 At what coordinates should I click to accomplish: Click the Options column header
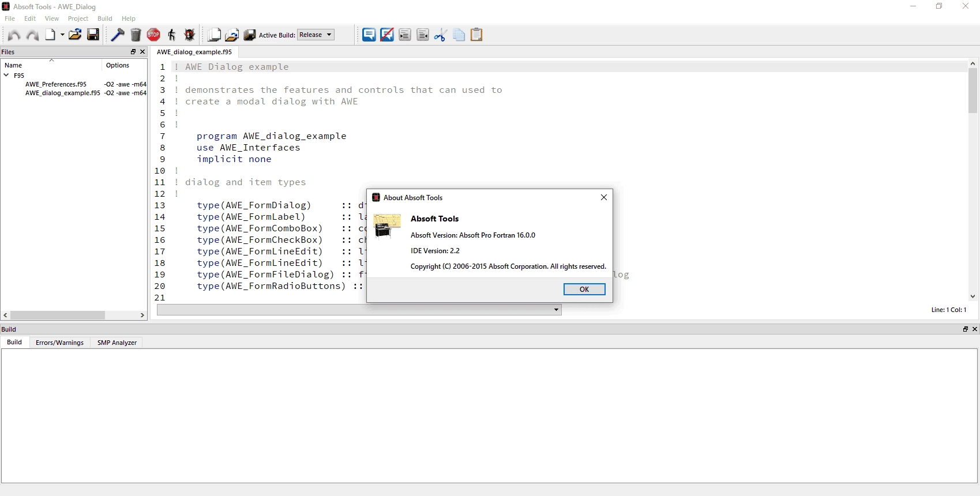[x=124, y=65]
